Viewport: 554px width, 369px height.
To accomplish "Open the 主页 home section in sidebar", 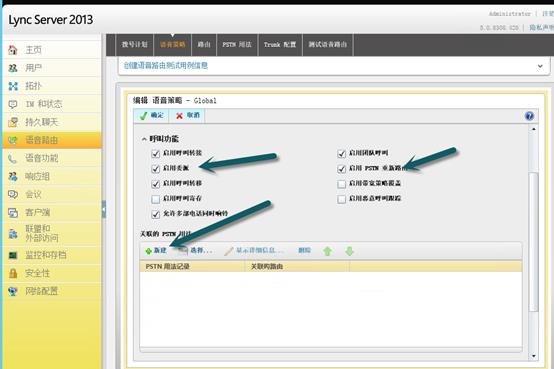I will pos(52,50).
